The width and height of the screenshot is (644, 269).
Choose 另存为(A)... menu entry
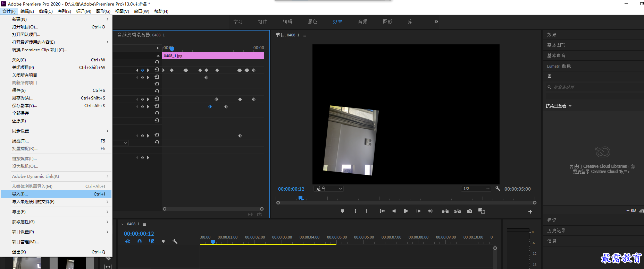(56, 98)
